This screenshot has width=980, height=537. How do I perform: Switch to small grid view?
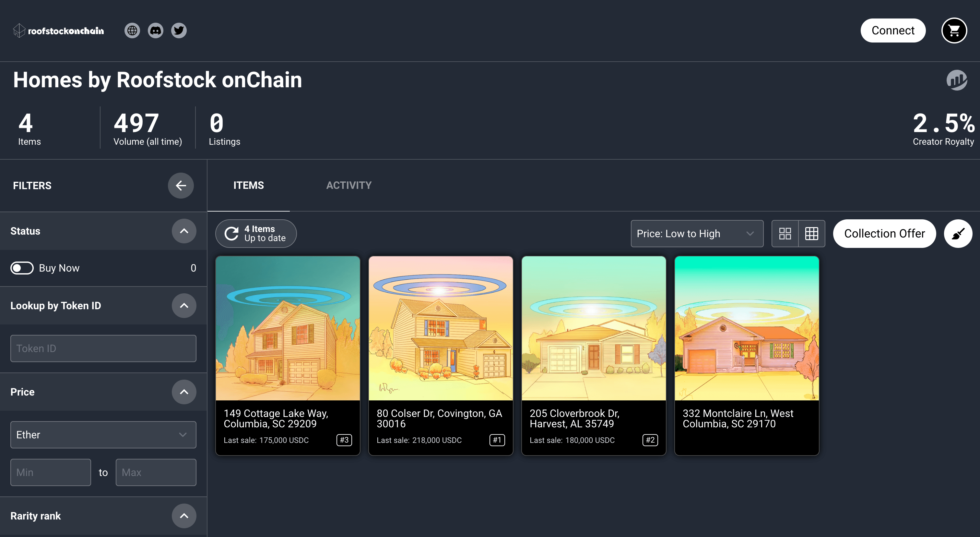[811, 234]
